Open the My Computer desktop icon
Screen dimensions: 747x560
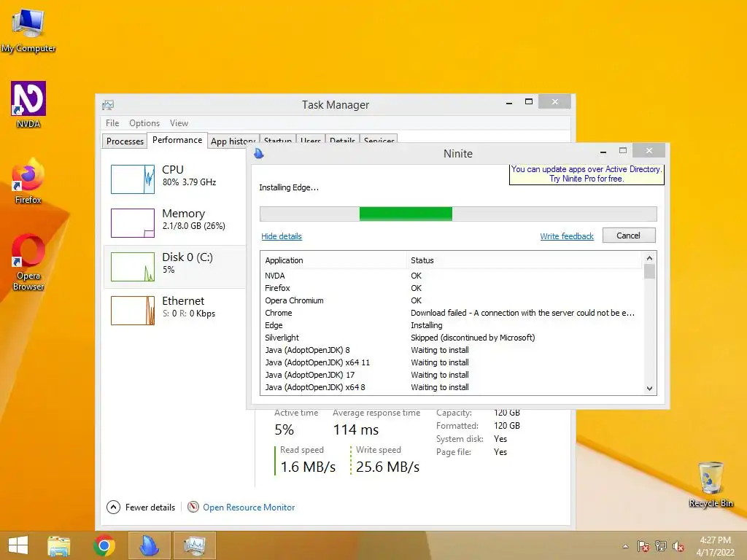pos(28,30)
